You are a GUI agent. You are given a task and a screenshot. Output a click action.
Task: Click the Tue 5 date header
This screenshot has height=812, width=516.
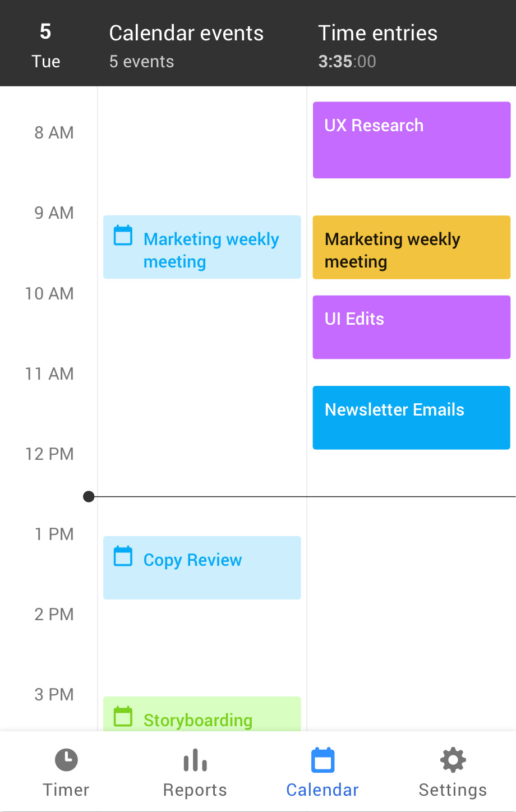(46, 46)
